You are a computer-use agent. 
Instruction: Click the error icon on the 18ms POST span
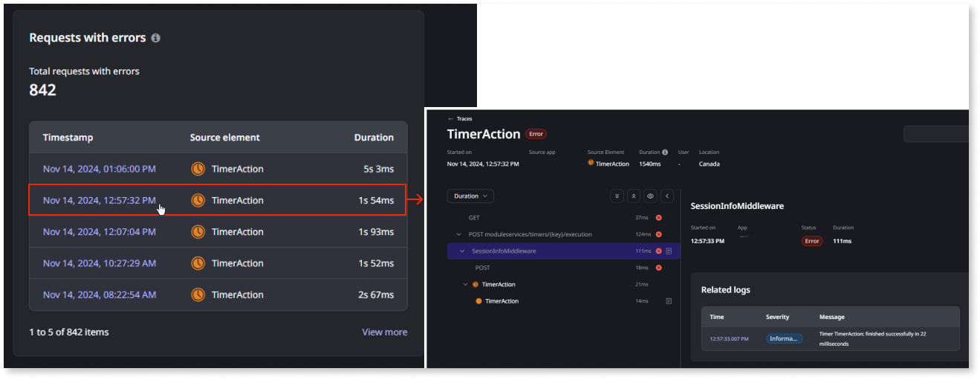click(x=658, y=268)
